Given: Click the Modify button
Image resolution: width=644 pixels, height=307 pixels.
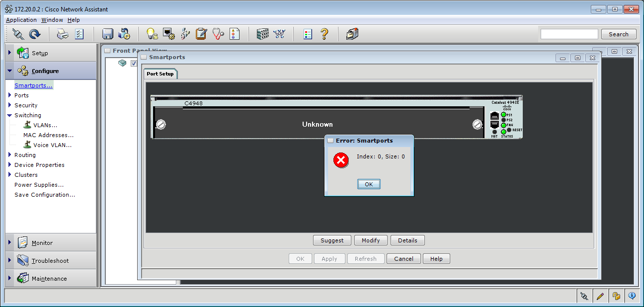Looking at the screenshot, I should [x=371, y=240].
